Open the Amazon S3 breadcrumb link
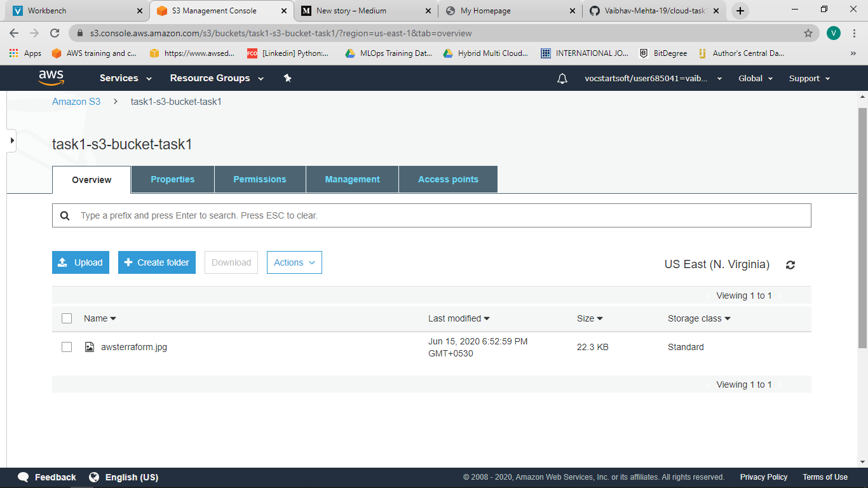Image resolution: width=868 pixels, height=488 pixels. 76,101
